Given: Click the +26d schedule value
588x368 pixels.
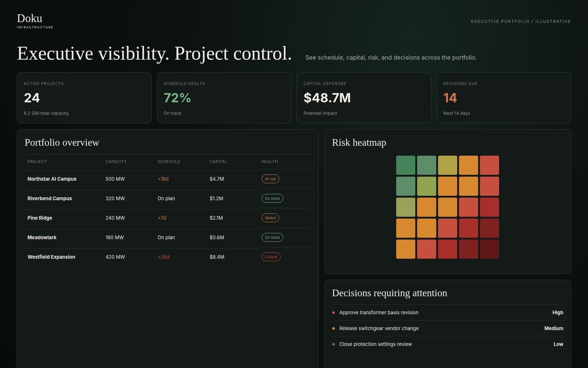Looking at the screenshot, I should coord(164,257).
